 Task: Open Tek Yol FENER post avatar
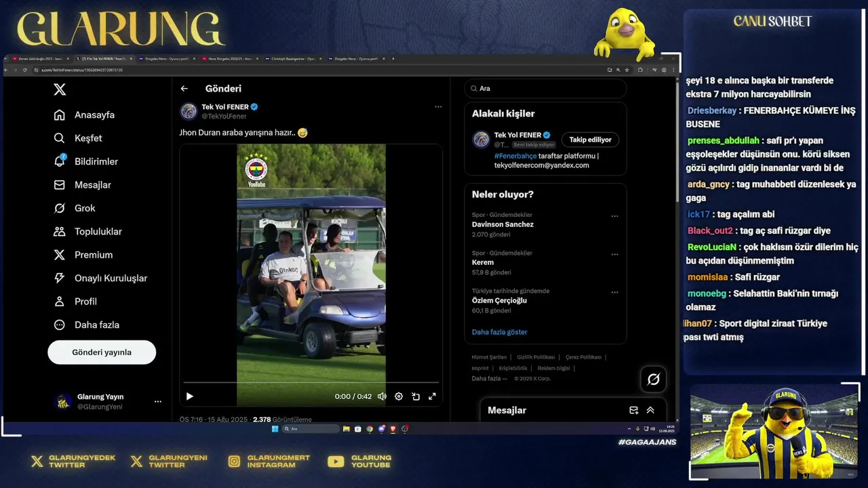click(189, 111)
